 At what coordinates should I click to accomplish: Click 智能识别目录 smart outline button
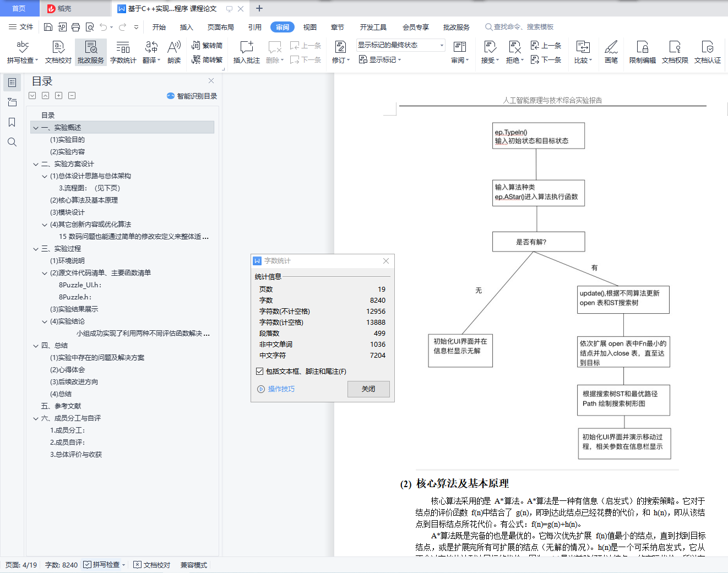coord(192,96)
